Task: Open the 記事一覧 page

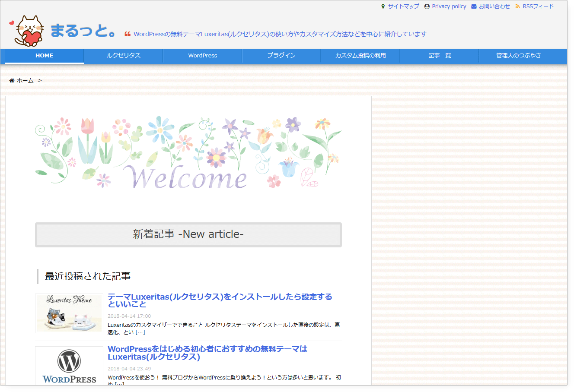Action: click(439, 57)
